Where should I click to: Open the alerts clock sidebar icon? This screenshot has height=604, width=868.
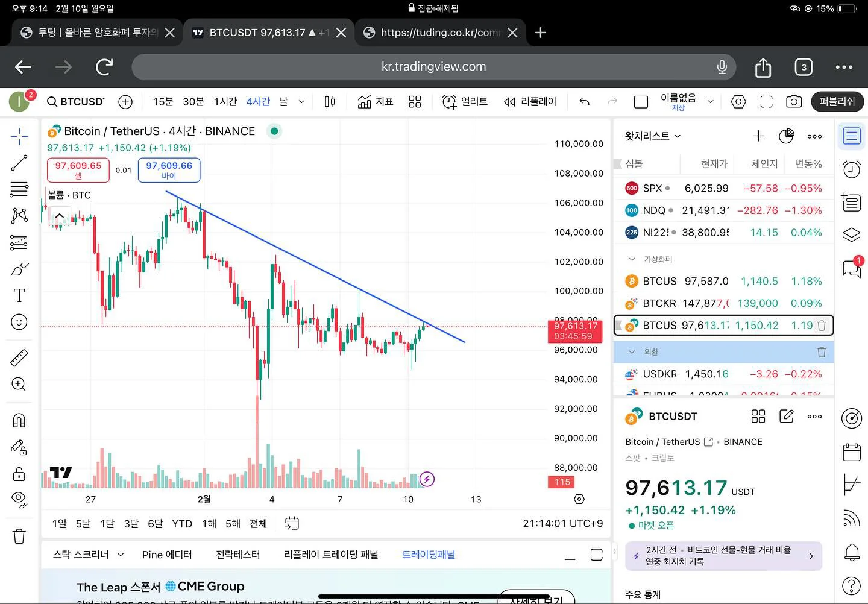tap(851, 169)
